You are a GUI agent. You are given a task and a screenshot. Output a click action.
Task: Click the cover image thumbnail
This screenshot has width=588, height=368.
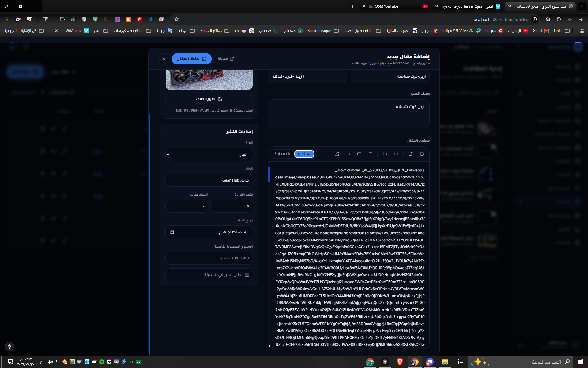pyautogui.click(x=209, y=79)
